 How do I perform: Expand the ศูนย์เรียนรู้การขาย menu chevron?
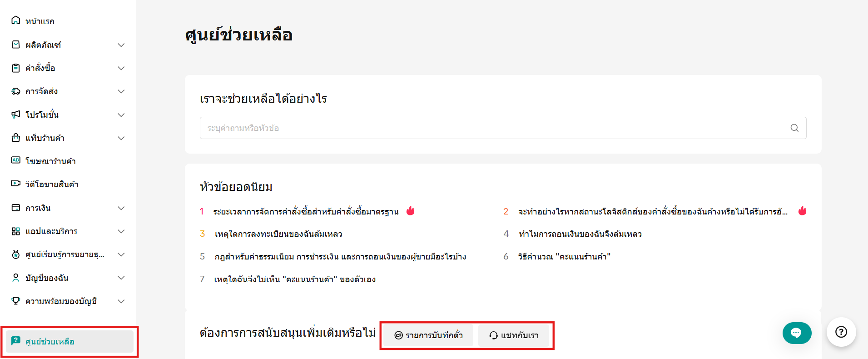(121, 254)
